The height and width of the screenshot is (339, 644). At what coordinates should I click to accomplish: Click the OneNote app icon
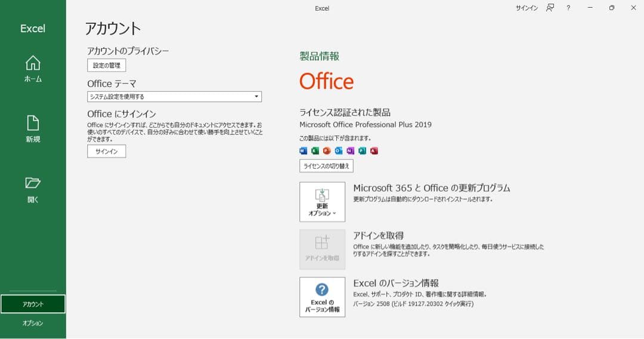coord(351,151)
